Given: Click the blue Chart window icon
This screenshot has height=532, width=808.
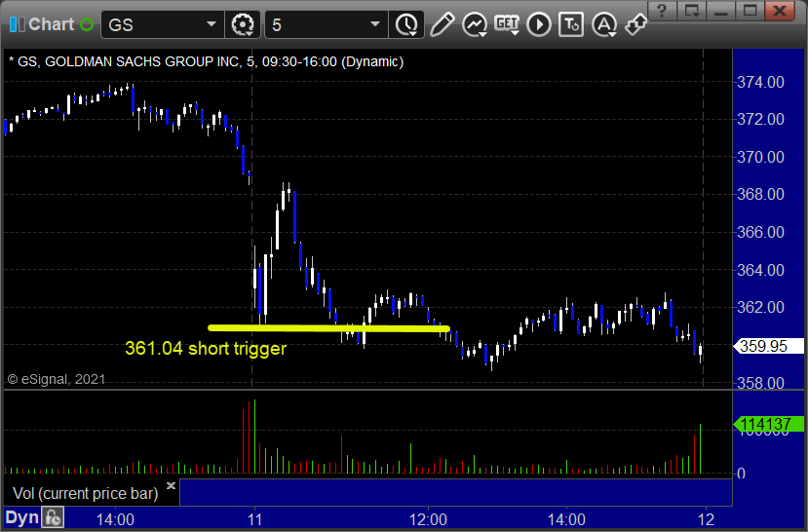Looking at the screenshot, I should [x=17, y=24].
